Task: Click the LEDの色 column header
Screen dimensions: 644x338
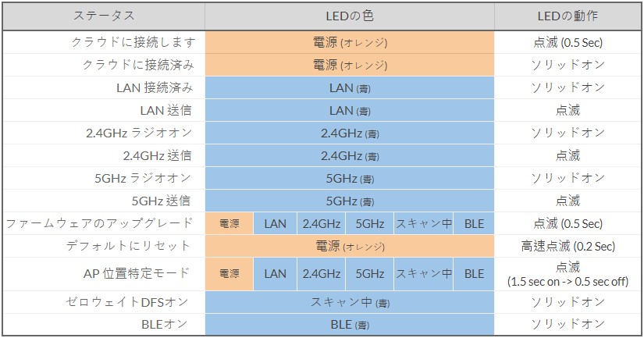Action: coord(349,16)
